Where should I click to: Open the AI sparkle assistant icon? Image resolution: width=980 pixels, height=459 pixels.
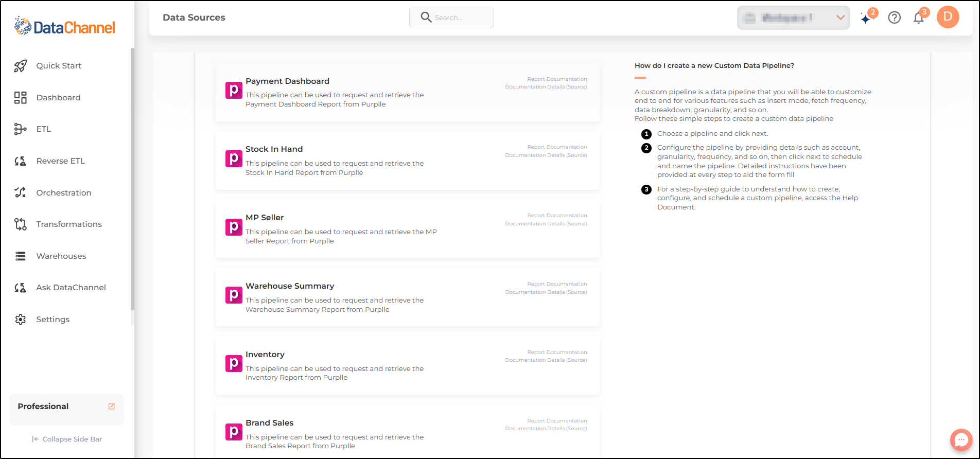867,19
